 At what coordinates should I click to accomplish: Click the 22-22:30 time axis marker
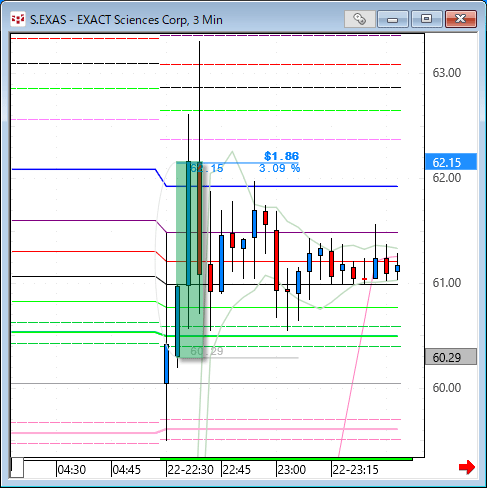[x=190, y=470]
